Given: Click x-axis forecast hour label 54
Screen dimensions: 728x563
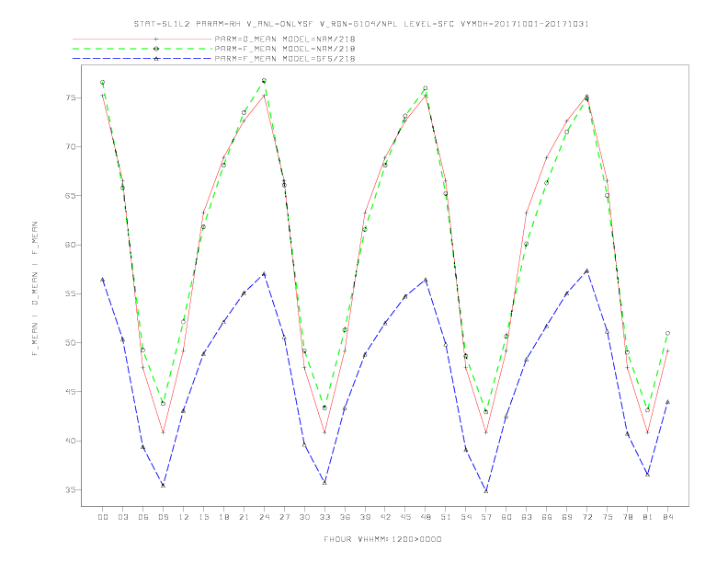Looking at the screenshot, I should (466, 517).
